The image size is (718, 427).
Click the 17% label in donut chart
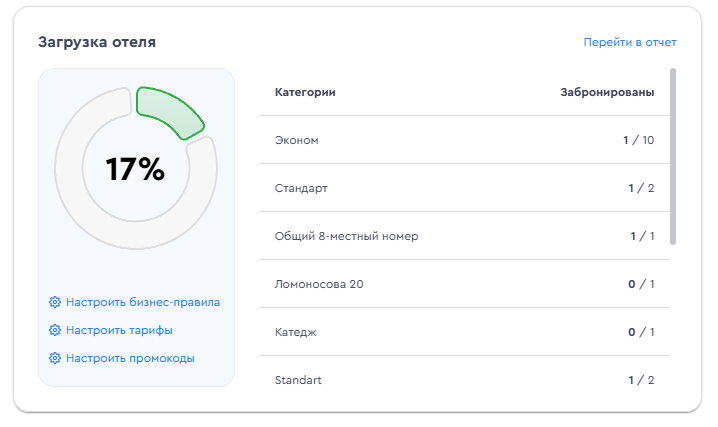click(135, 169)
